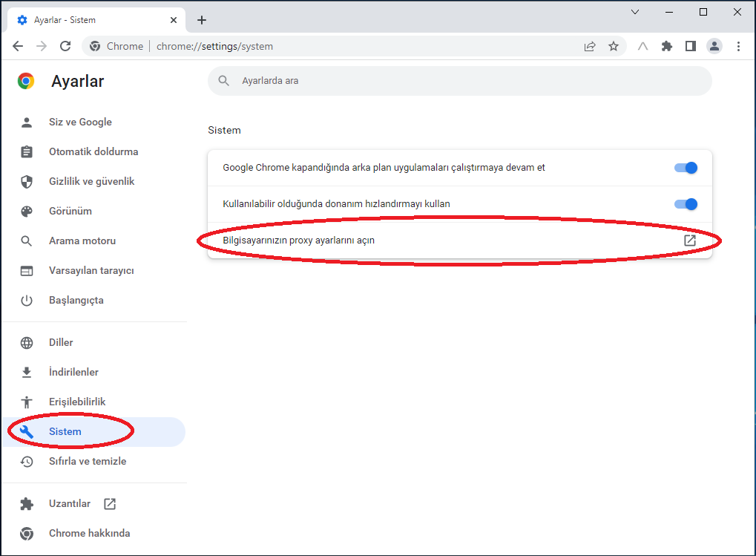Close the Ayarlar - Sistem tab
Screen dimensions: 756x556
(x=174, y=20)
